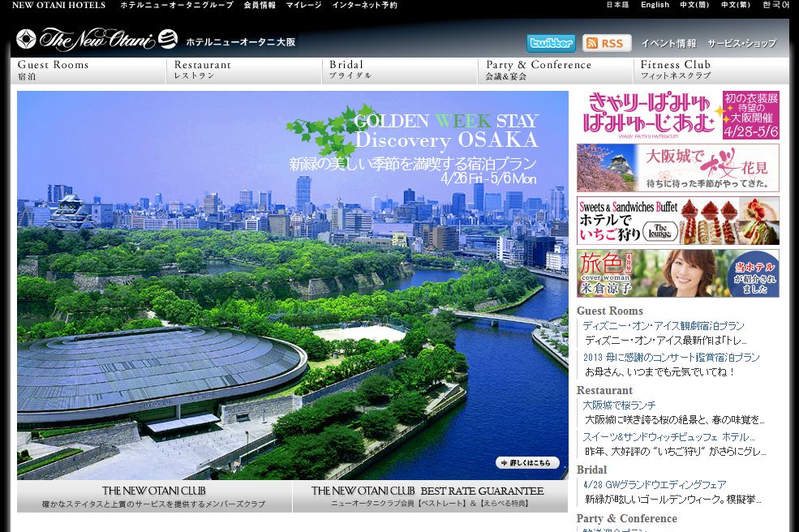The width and height of the screenshot is (799, 532).
Task: Click text お母さん、いつまでも元気でいてね！
Action: 660,372
